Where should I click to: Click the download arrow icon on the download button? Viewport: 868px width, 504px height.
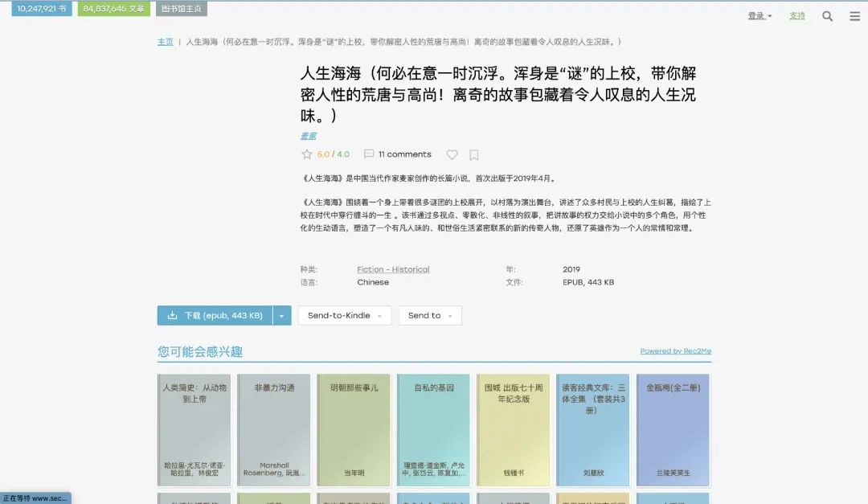(173, 315)
